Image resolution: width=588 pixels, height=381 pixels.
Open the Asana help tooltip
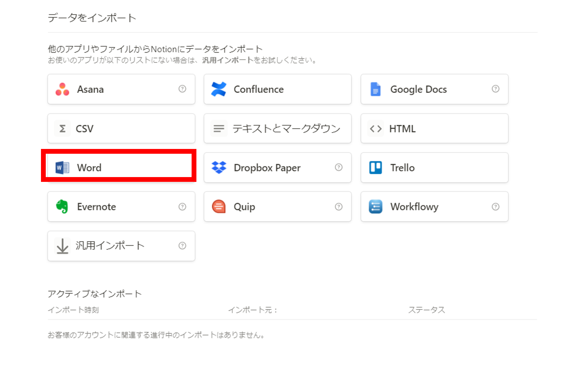coord(182,89)
